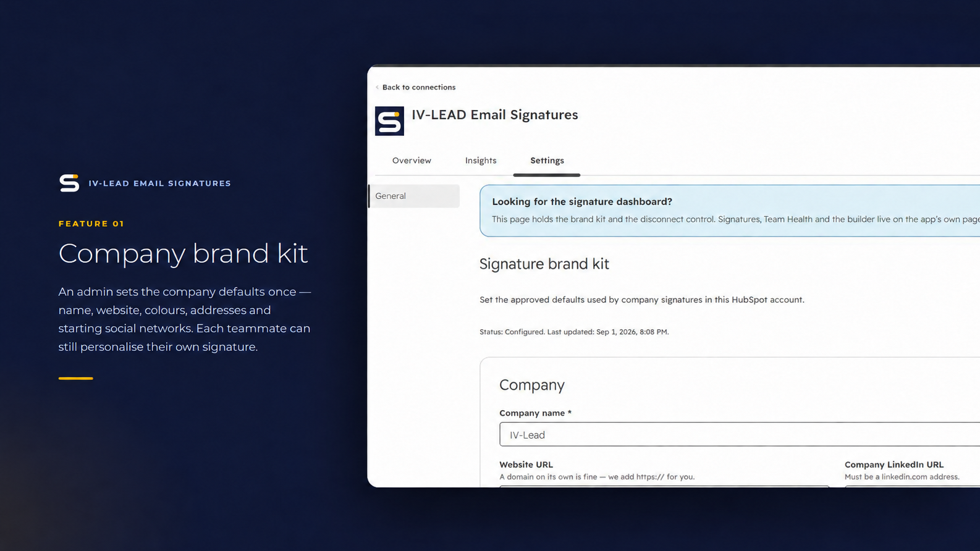Open the Overview tab
This screenshot has height=551, width=980.
tap(412, 161)
